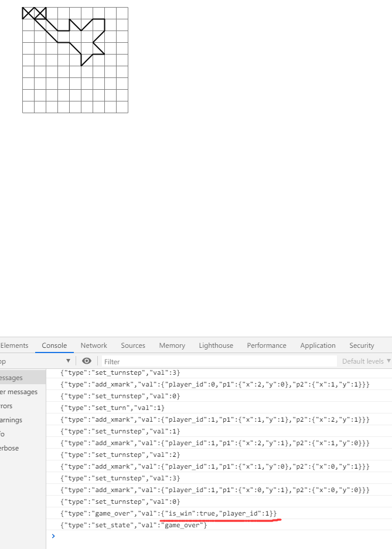Click the game_over log message line
This screenshot has height=549, width=392.
(169, 513)
